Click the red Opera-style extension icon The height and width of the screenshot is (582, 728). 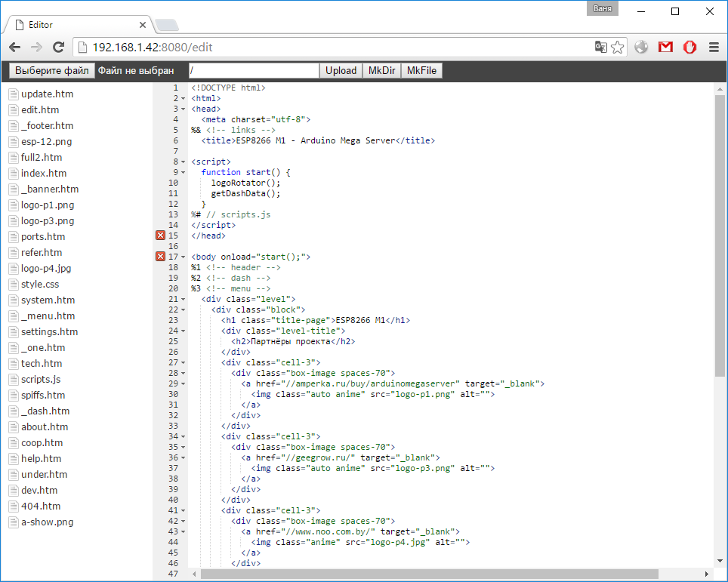click(689, 48)
